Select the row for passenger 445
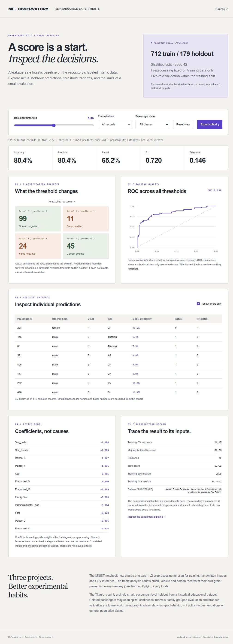Screen dimensions: 233x644 [x=118, y=337]
